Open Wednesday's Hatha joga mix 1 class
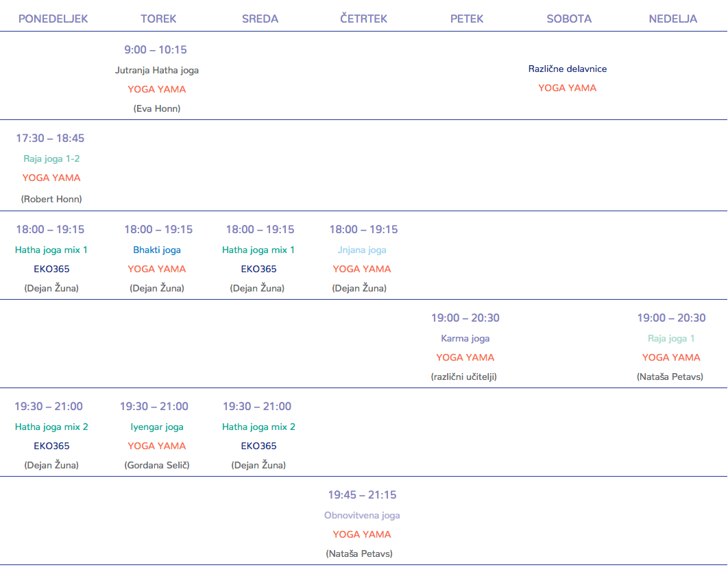The height and width of the screenshot is (572, 728). point(258,250)
